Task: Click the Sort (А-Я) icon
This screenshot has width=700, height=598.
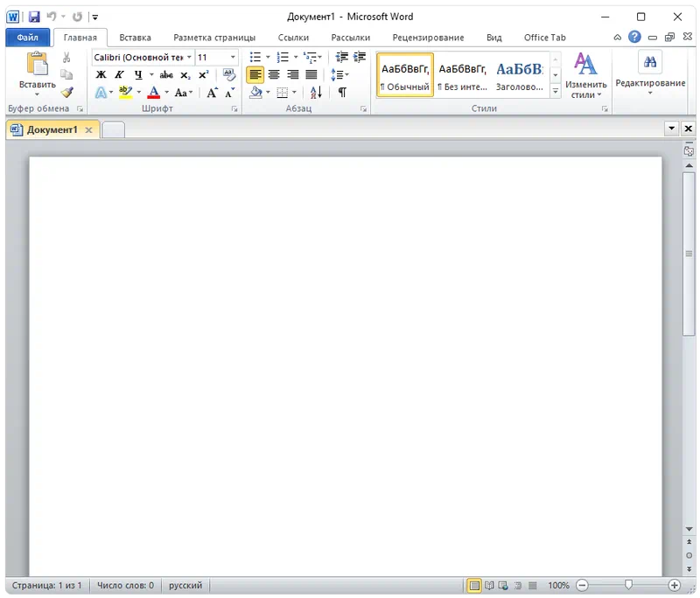Action: [316, 92]
